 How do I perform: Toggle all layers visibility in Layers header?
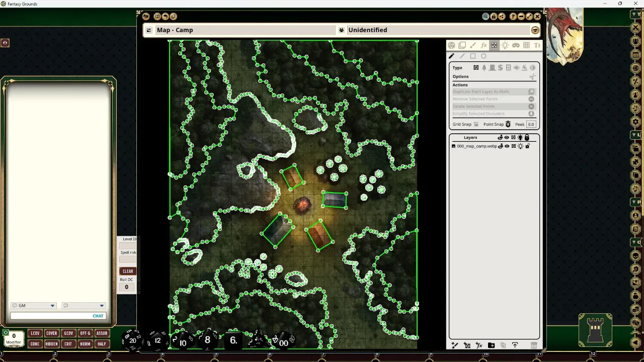pos(507,137)
